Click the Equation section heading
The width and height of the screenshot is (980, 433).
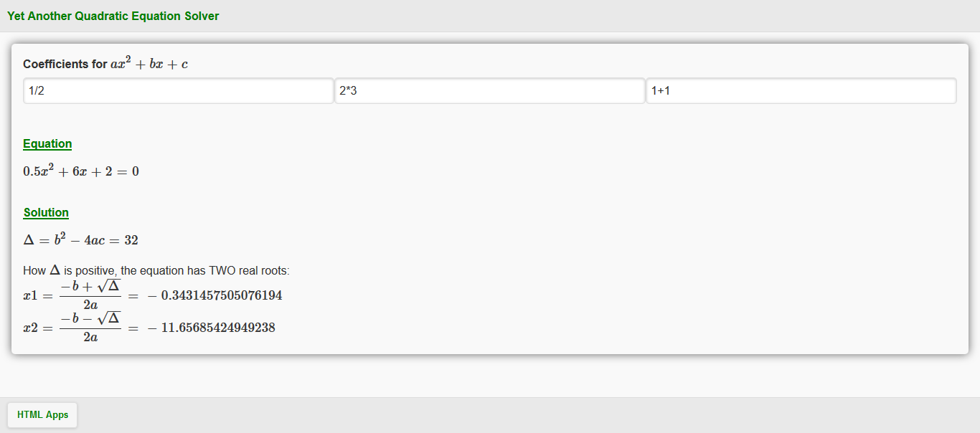click(x=47, y=144)
